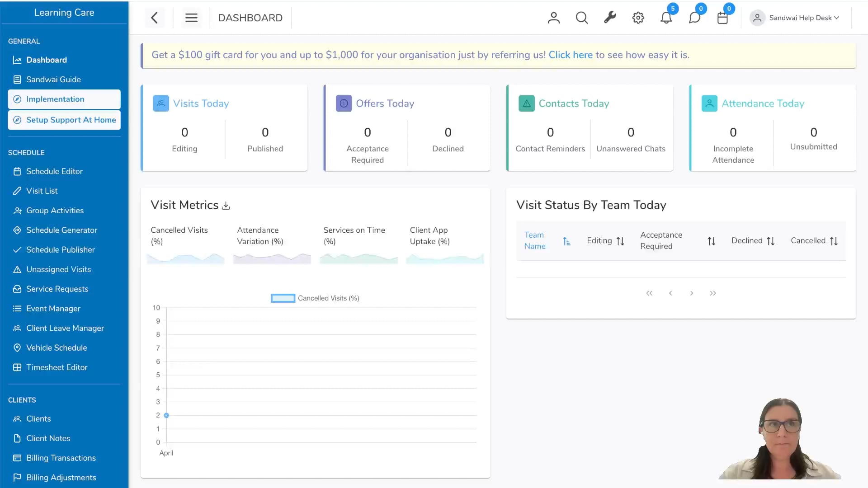Open notifications bell with badge 5
Image resolution: width=868 pixels, height=488 pixels.
pyautogui.click(x=666, y=18)
